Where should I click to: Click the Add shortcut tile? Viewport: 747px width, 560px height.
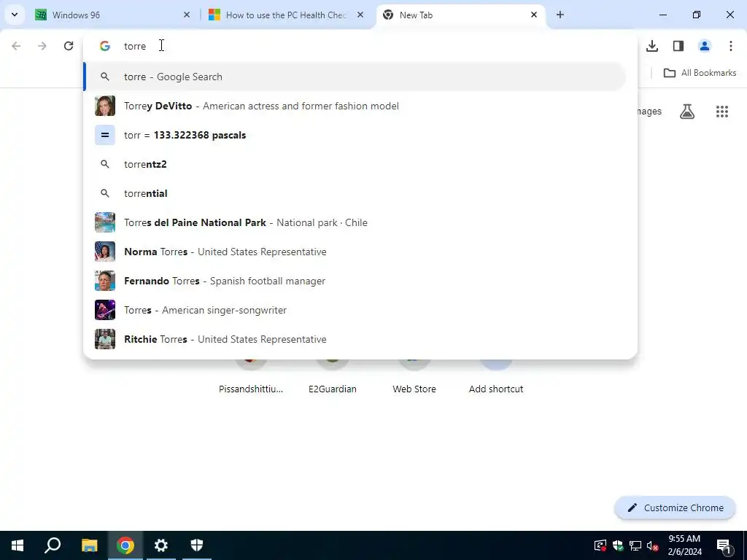coord(496,376)
